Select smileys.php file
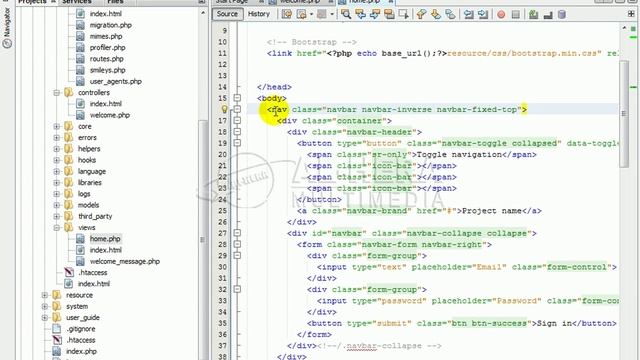This screenshot has height=360, width=640. coord(107,70)
